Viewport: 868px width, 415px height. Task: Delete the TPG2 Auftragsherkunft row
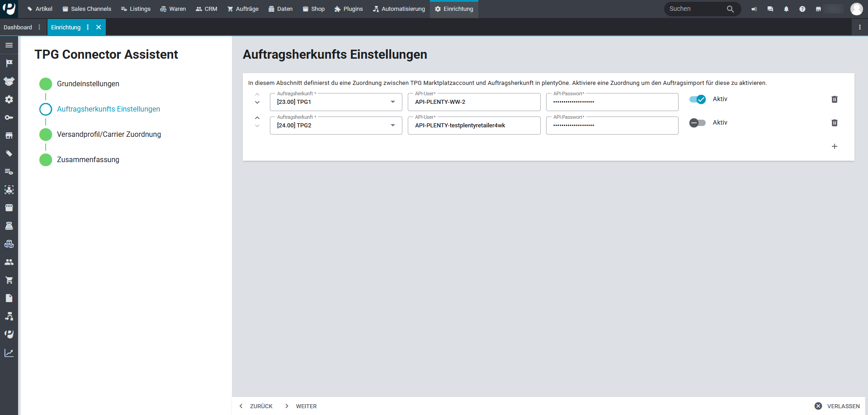click(x=835, y=123)
